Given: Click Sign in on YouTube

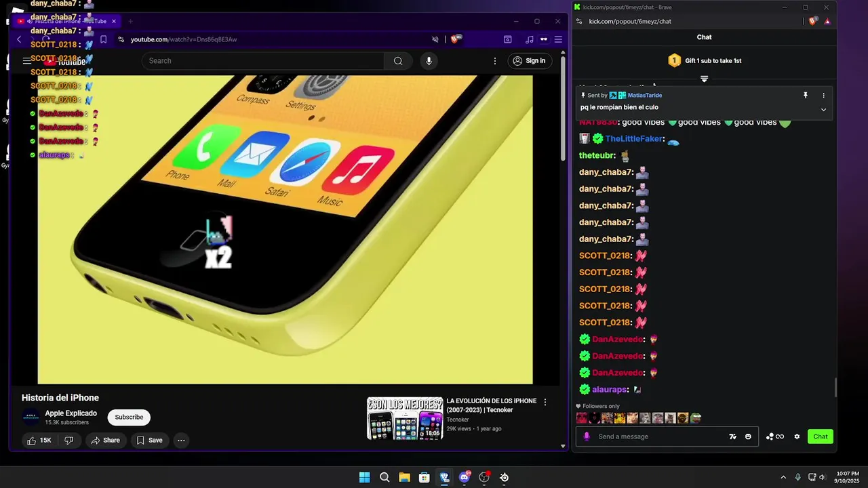Looking at the screenshot, I should [x=530, y=61].
